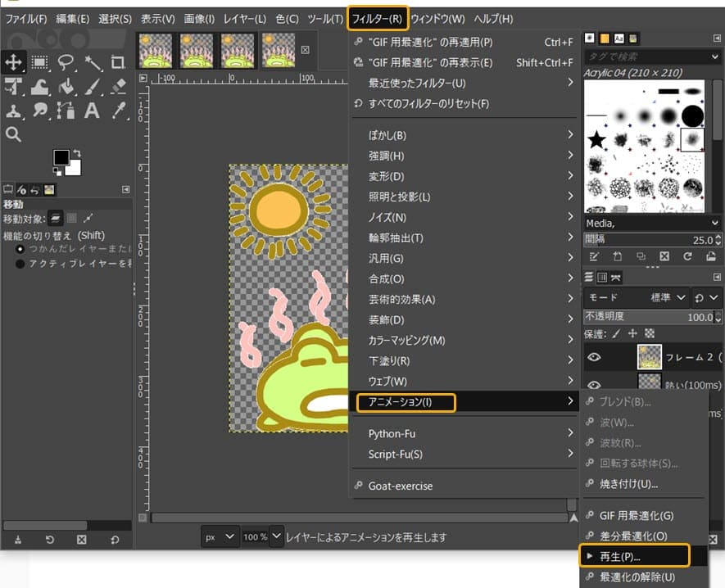Select the アクティブレイヤー radio option
This screenshot has height=588, width=725.
[20, 264]
